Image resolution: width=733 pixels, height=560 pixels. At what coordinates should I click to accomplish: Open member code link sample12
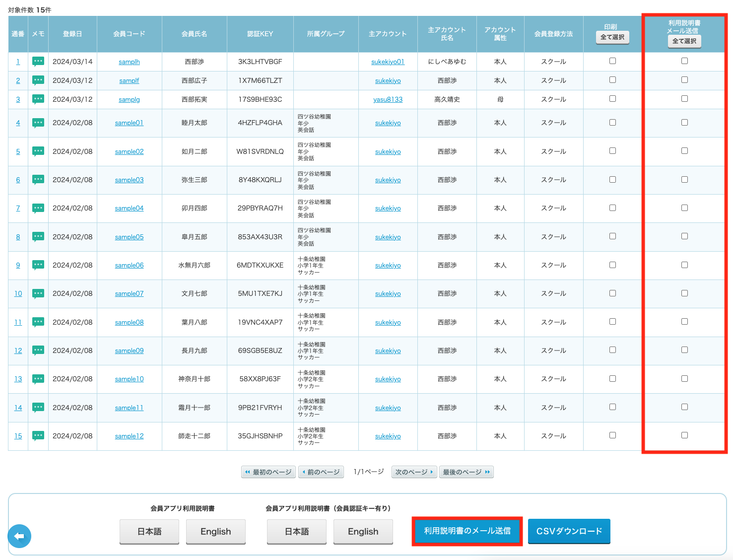129,436
